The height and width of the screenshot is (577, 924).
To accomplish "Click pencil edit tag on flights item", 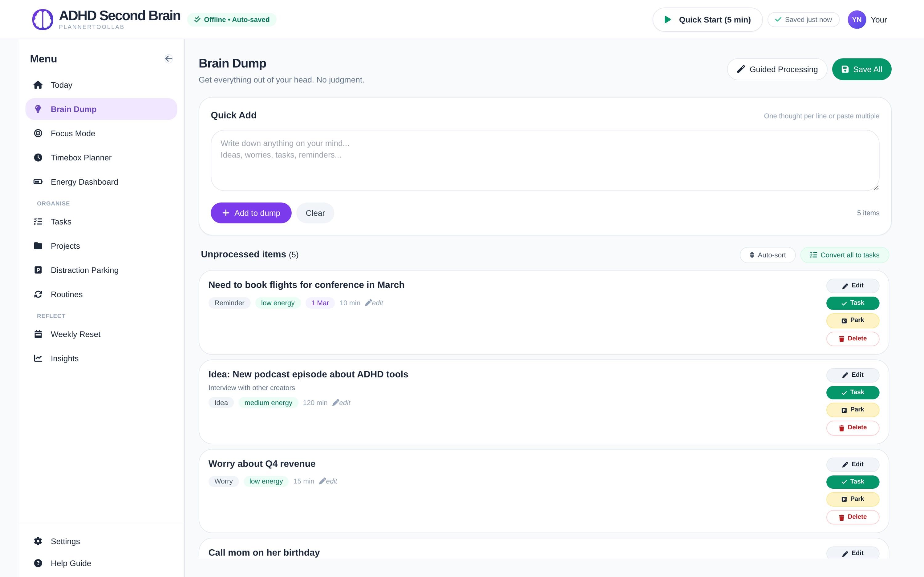I will pyautogui.click(x=374, y=303).
